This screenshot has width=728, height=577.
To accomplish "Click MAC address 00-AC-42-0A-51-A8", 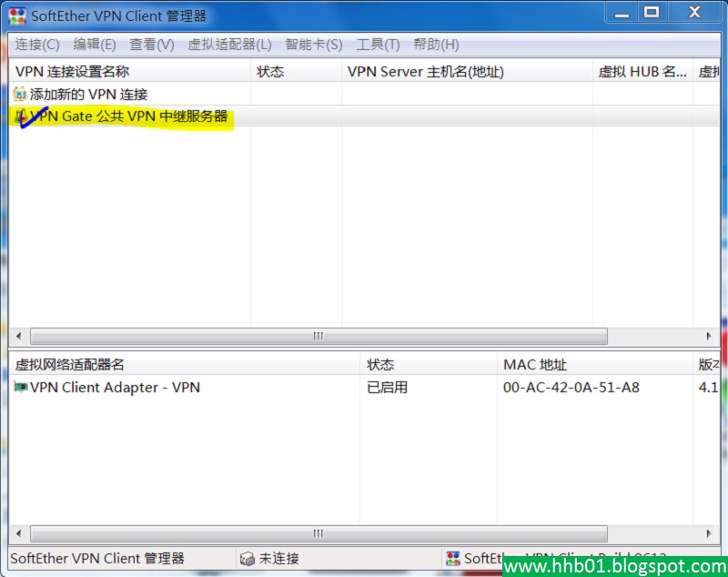I will point(571,387).
